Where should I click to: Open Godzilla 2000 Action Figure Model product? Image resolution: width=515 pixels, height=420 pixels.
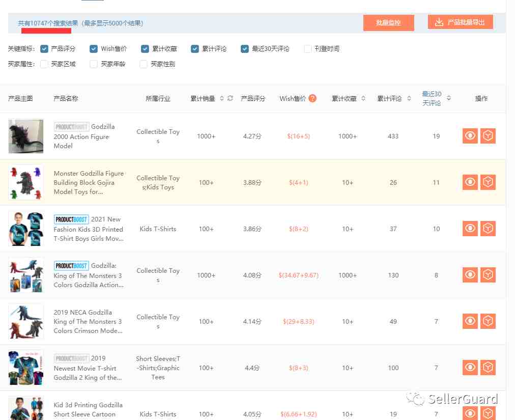click(x=84, y=136)
